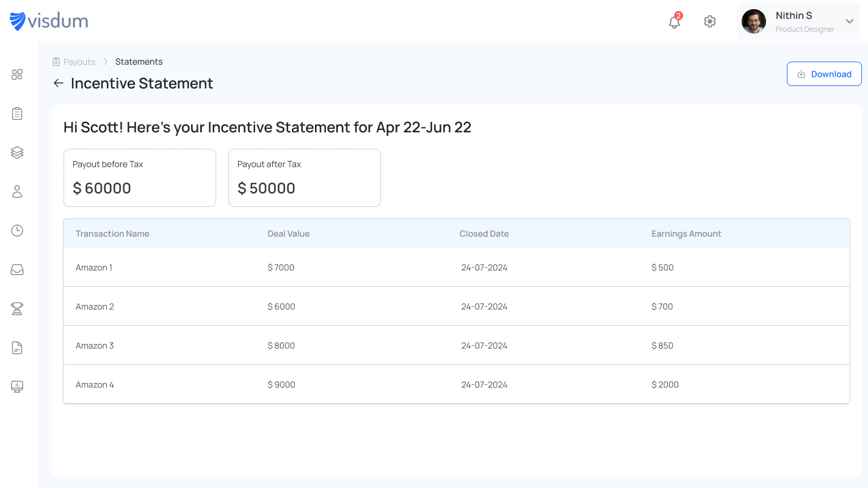The width and height of the screenshot is (868, 488).
Task: Click the monitor activity sidebar icon
Action: tap(17, 387)
